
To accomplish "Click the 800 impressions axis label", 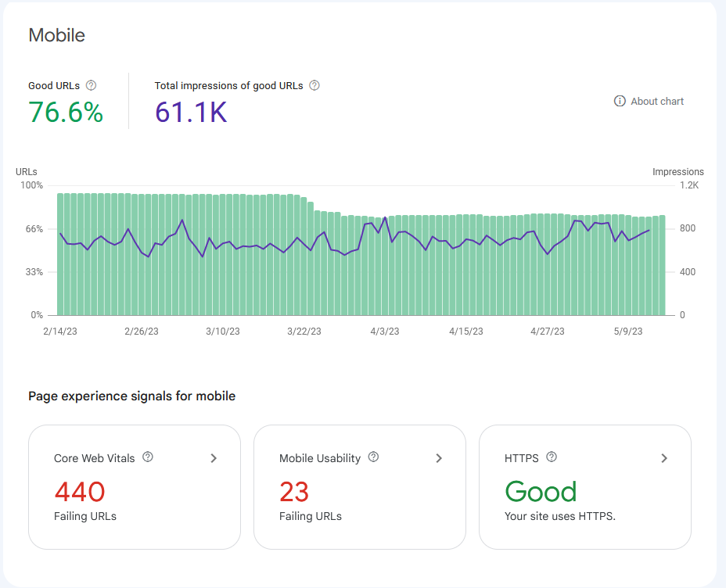I will [x=688, y=228].
